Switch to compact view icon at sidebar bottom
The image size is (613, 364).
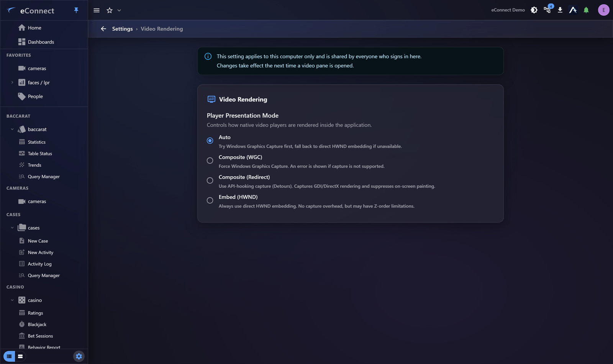click(20, 356)
